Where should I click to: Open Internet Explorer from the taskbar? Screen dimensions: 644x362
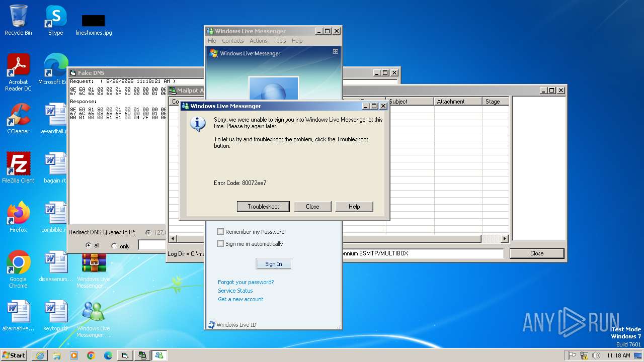40,355
